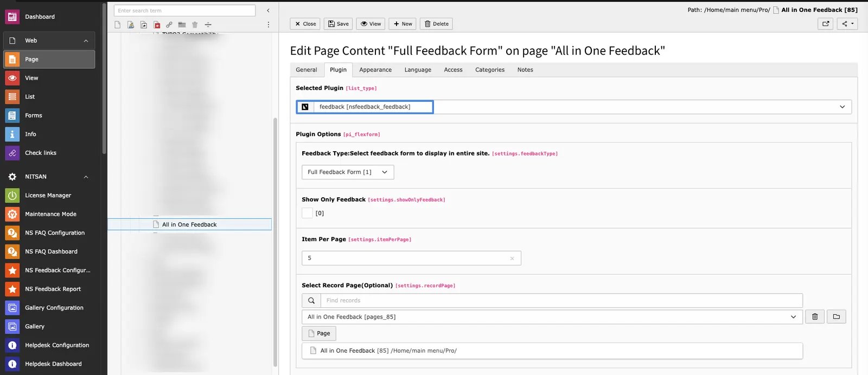The width and height of the screenshot is (868, 375).
Task: Switch to the Categories tab
Action: point(490,70)
